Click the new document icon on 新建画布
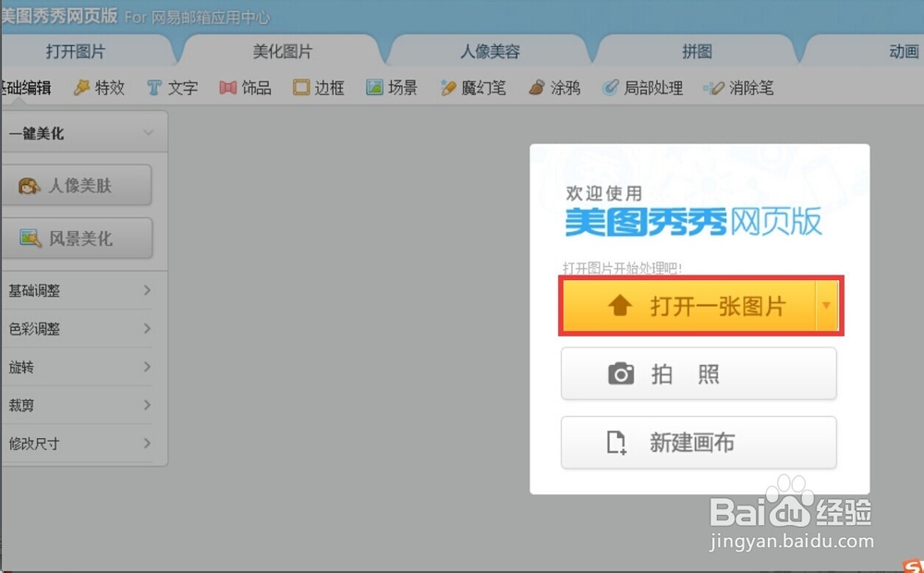This screenshot has height=573, width=924. [616, 442]
